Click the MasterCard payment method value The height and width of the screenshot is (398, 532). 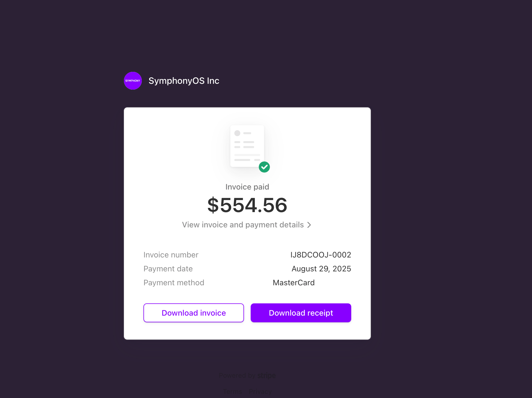294,282
